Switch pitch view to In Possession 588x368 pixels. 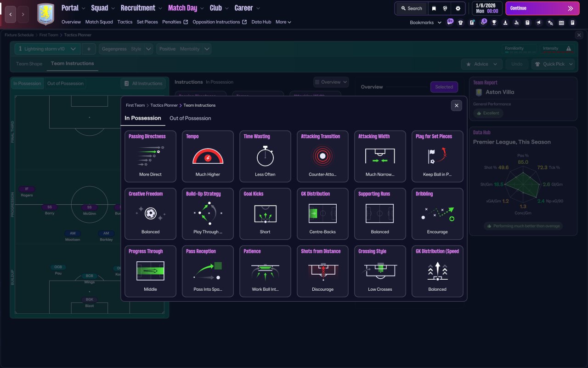[x=27, y=83]
